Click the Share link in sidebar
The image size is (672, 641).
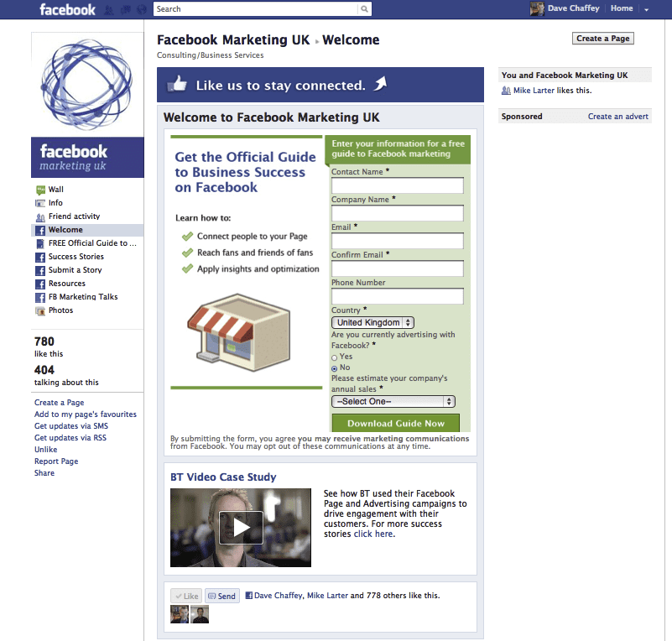coord(44,473)
